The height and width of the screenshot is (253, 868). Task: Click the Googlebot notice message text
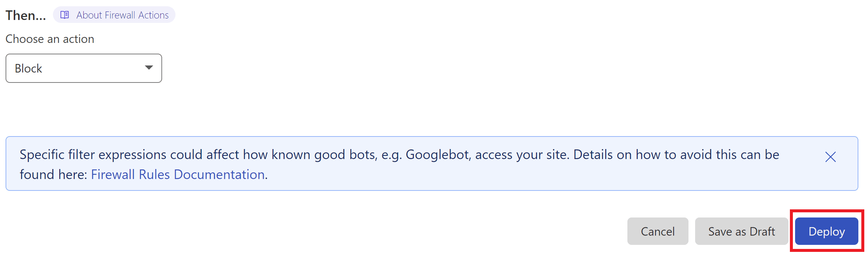(399, 164)
